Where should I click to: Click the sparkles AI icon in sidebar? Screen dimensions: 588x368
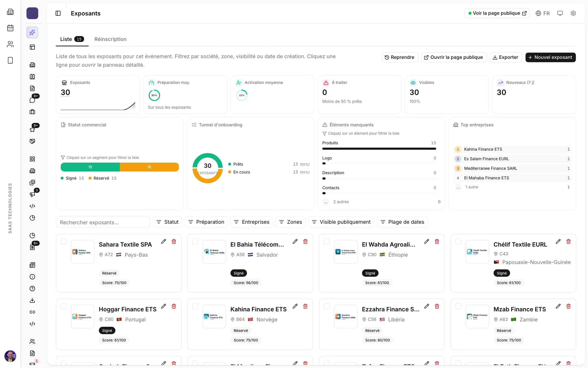click(32, 32)
